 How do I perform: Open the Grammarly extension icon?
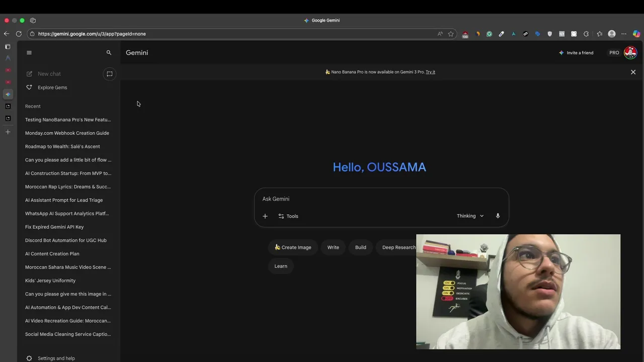point(489,34)
